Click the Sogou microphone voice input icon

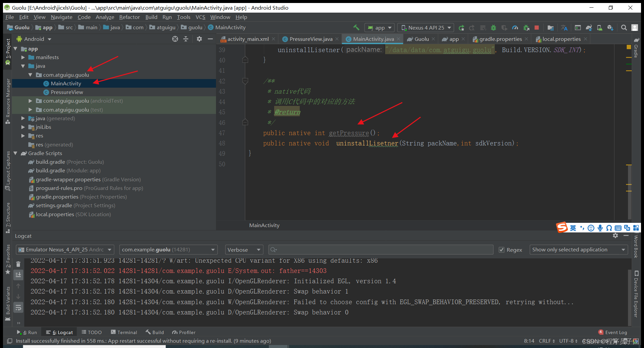pos(600,228)
